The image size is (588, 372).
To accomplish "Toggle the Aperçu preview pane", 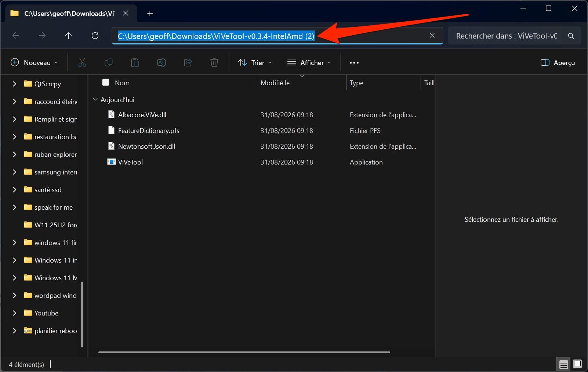I will coord(558,63).
